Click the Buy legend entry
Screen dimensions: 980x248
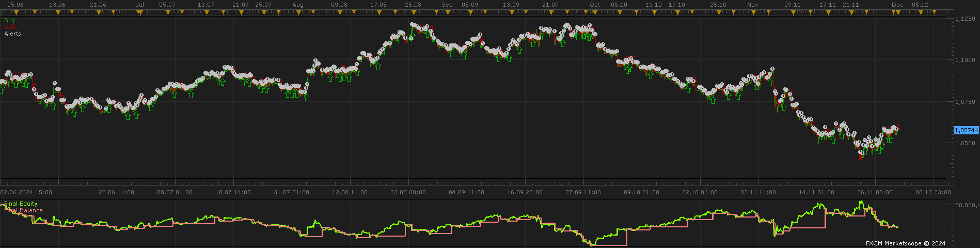tap(9, 20)
